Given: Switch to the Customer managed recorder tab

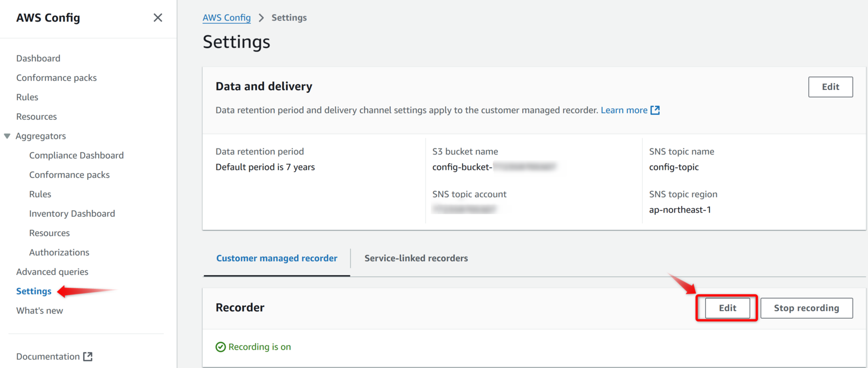Looking at the screenshot, I should [277, 259].
